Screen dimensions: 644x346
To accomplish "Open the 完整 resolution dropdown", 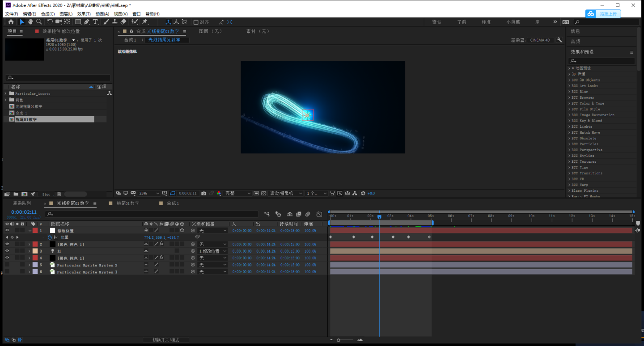I will click(x=238, y=194).
